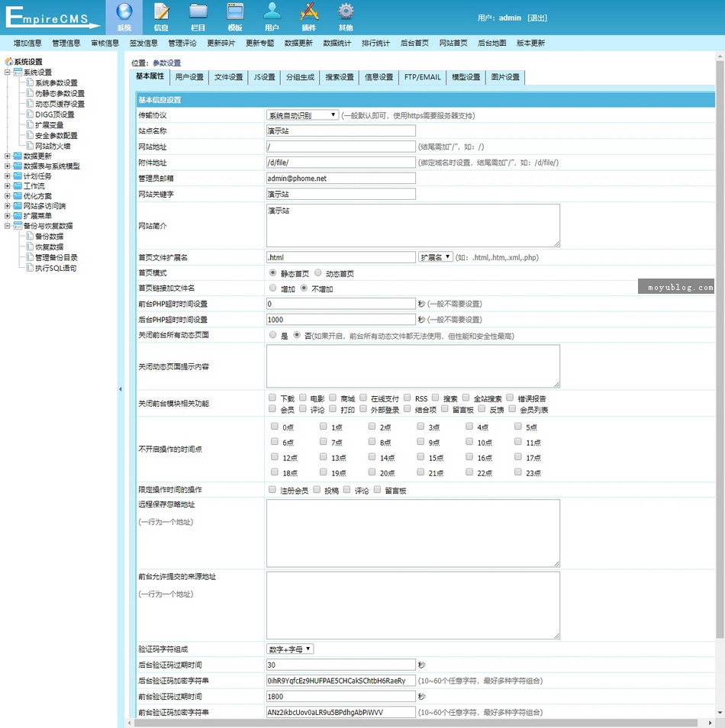
Task: Select the 增加 radio for homepage link filename
Action: [x=272, y=288]
